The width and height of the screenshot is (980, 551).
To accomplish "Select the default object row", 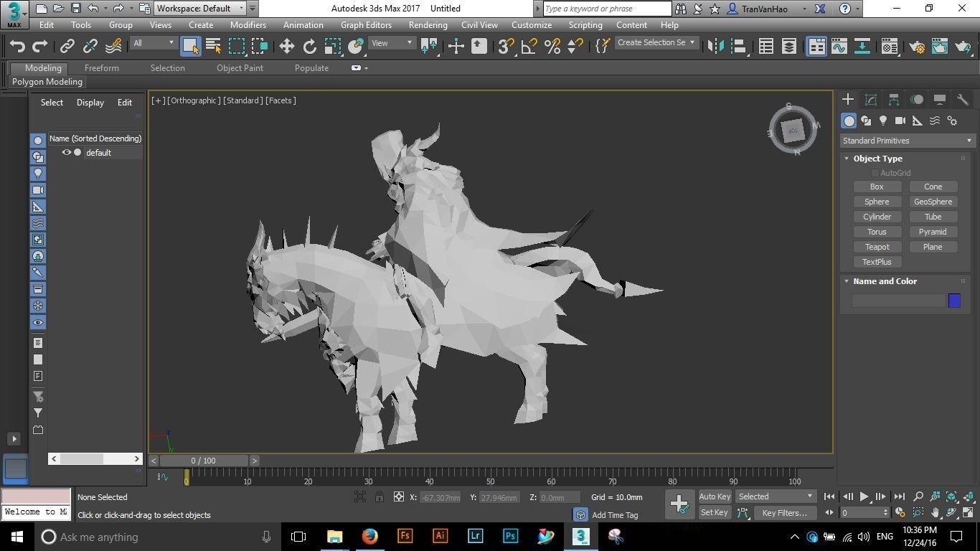I will [95, 153].
